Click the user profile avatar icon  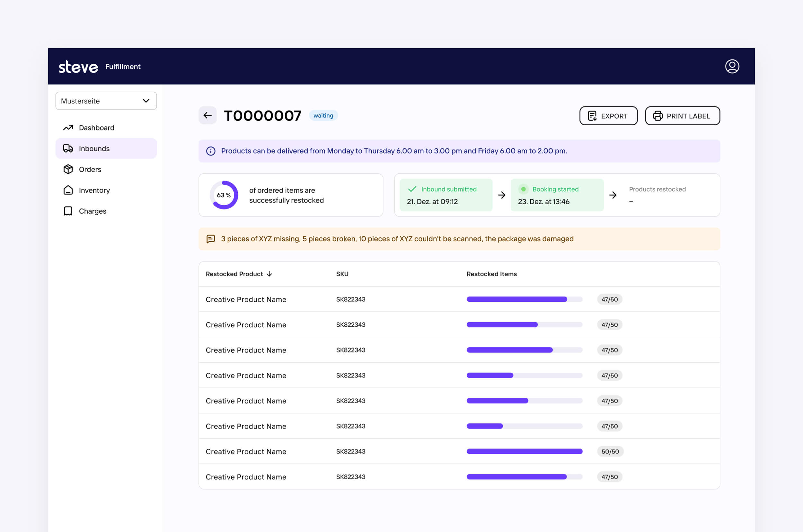732,66
